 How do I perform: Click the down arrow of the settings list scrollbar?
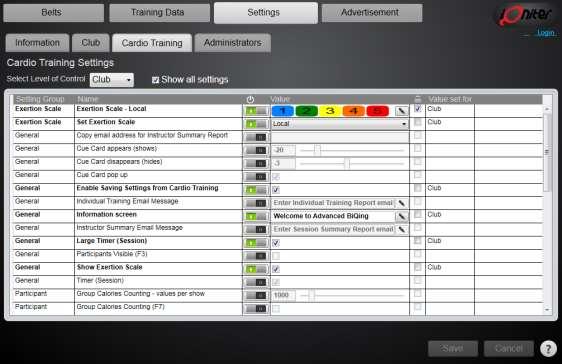[547, 310]
